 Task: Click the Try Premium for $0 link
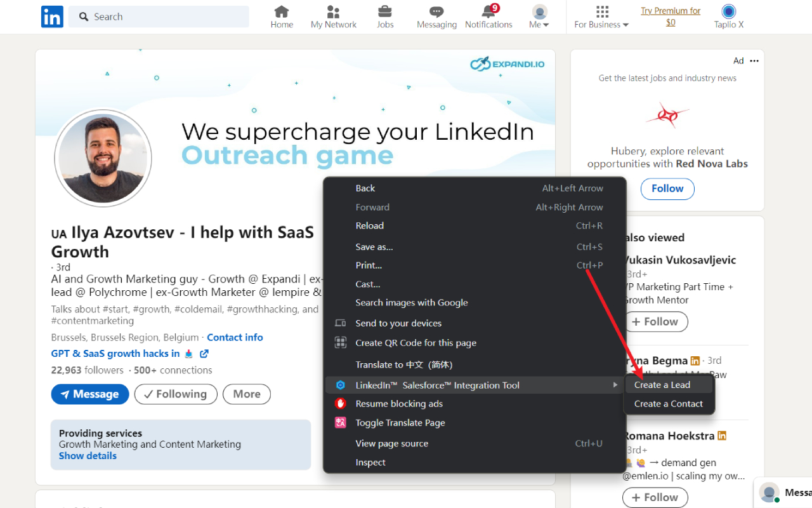click(671, 17)
